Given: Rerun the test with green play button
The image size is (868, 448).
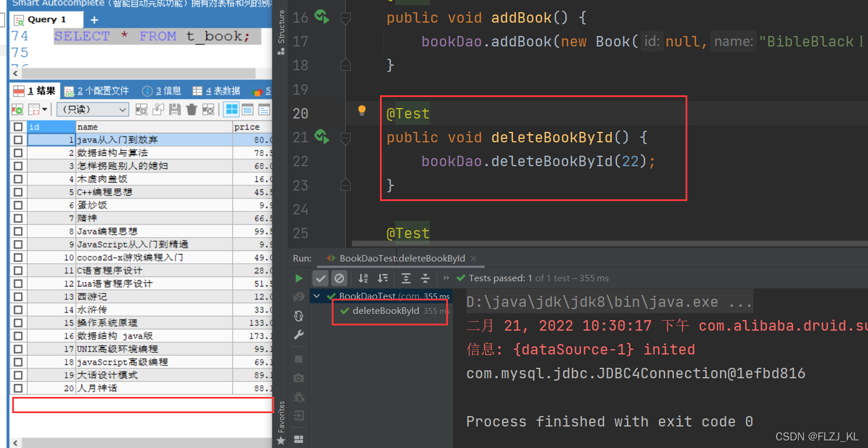Looking at the screenshot, I should [299, 278].
